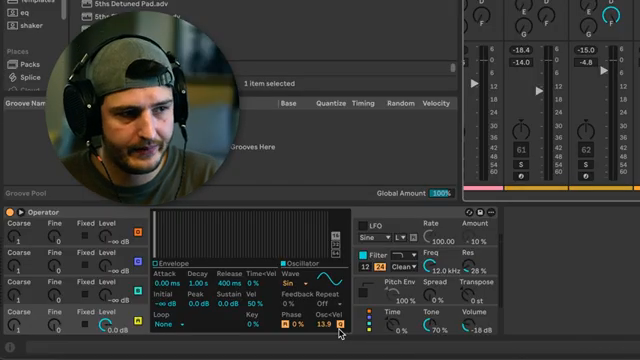Click track 62 pan knob
This screenshot has width=640, height=360.
coord(586,131)
